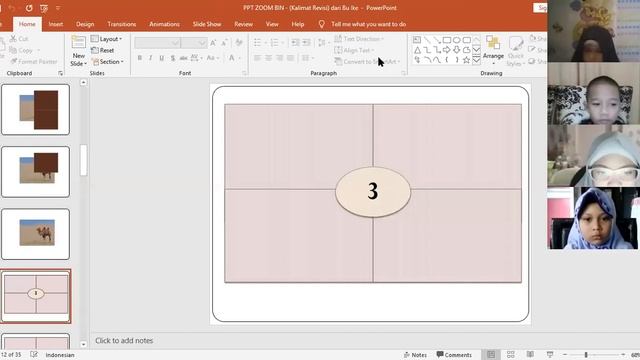Select the Right Arrow shape
The width and height of the screenshot is (640, 360).
tap(447, 50)
